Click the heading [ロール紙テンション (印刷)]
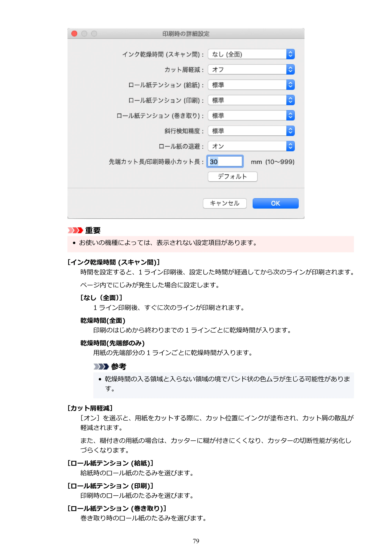This screenshot has height=555, width=392. (x=110, y=486)
